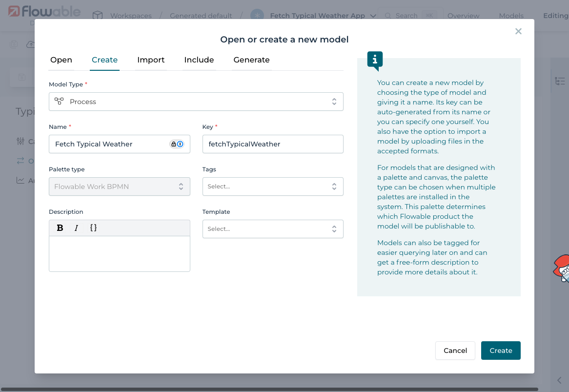
Task: Click the curly braces insert-expression icon
Action: pyautogui.click(x=93, y=227)
